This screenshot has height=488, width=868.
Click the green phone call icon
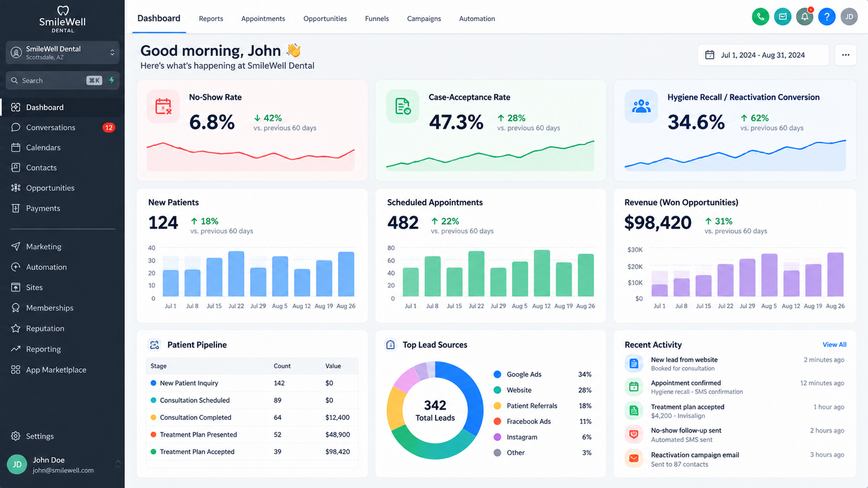point(761,17)
